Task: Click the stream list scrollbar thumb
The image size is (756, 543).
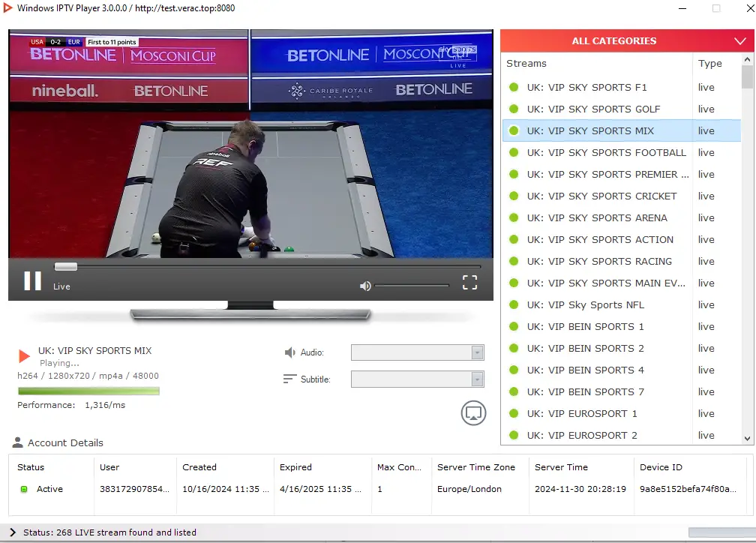Action: [747, 77]
